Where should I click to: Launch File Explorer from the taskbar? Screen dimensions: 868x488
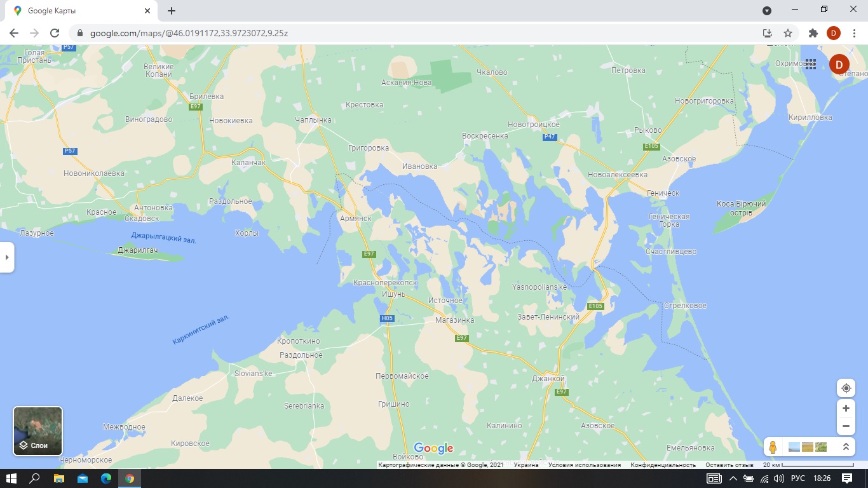59,478
